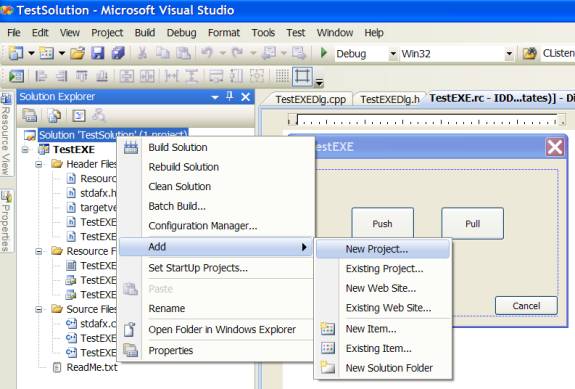The width and height of the screenshot is (575, 389).
Task: Click the Paste clipboard toolbar icon
Action: coord(183,54)
